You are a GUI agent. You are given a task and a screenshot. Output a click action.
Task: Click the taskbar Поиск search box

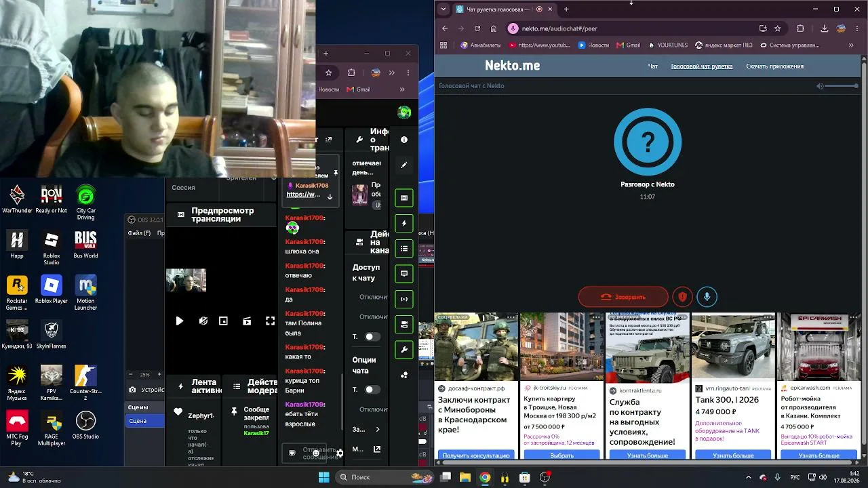(x=384, y=477)
